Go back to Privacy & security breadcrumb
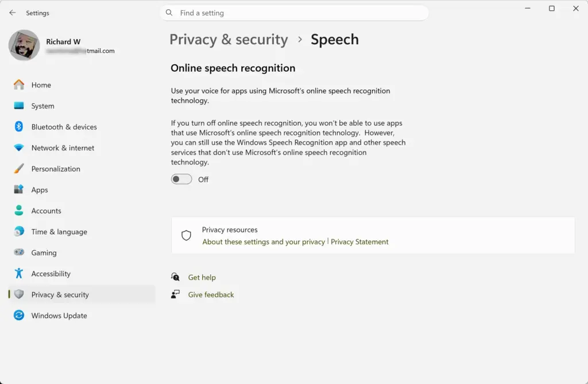Viewport: 588px width, 384px height. point(229,40)
